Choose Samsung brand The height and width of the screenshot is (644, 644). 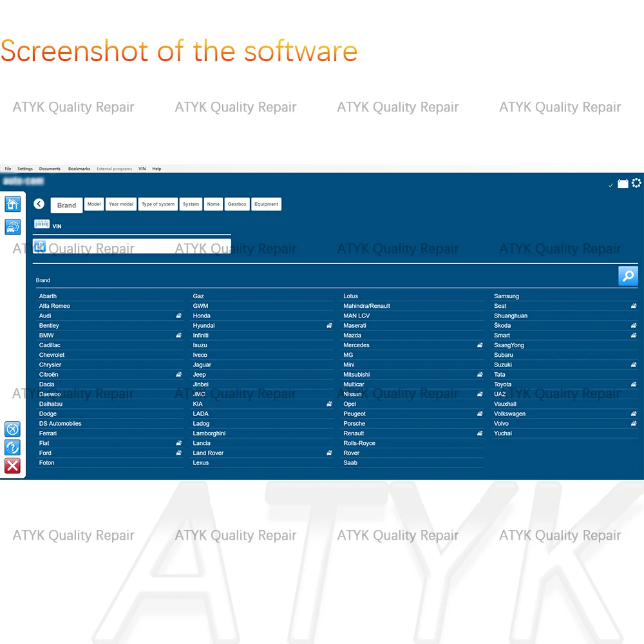[x=565, y=296]
